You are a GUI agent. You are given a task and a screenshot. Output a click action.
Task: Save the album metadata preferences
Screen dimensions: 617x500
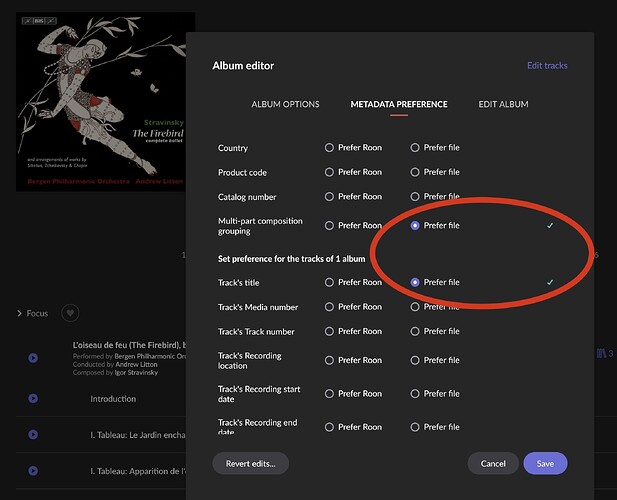[x=545, y=463]
